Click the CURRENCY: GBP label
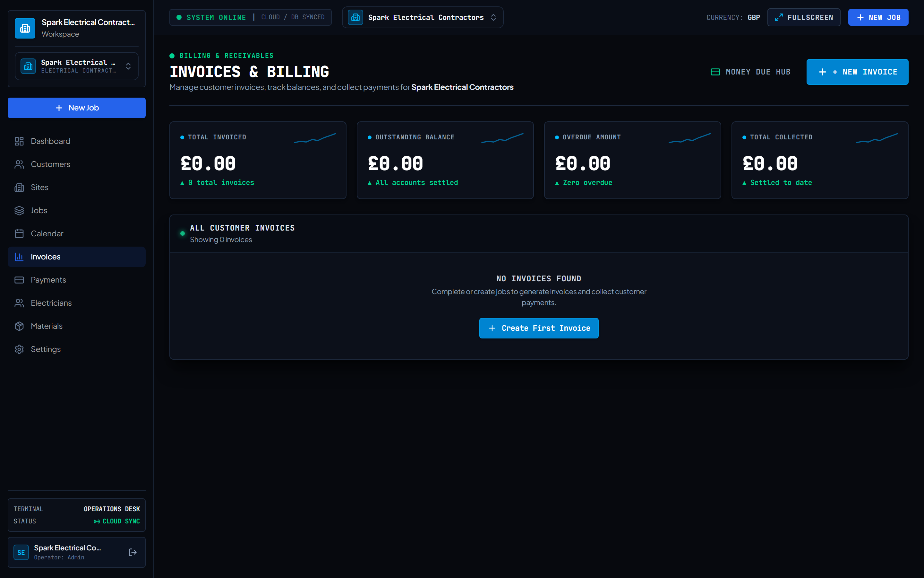The image size is (924, 578). [733, 18]
